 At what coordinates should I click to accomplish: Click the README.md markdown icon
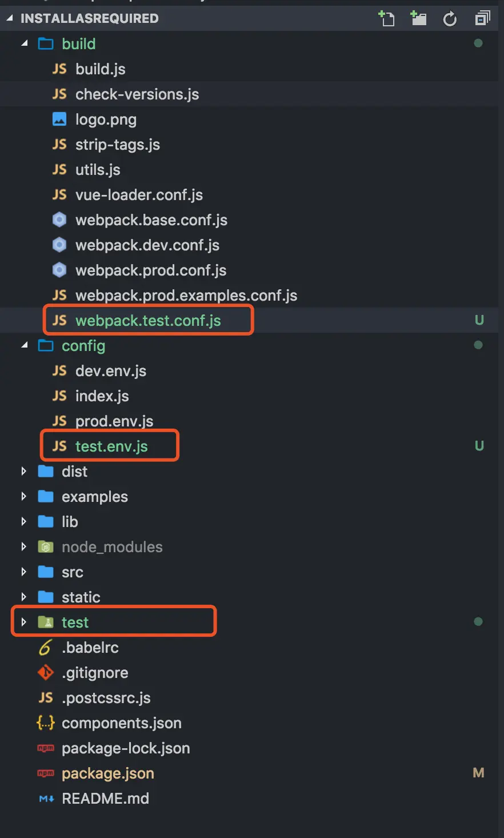46,799
